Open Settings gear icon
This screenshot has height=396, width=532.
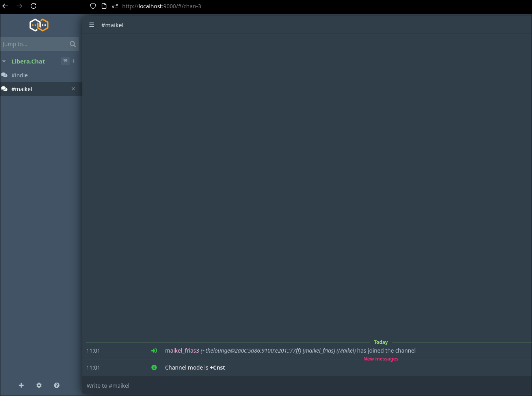tap(39, 385)
